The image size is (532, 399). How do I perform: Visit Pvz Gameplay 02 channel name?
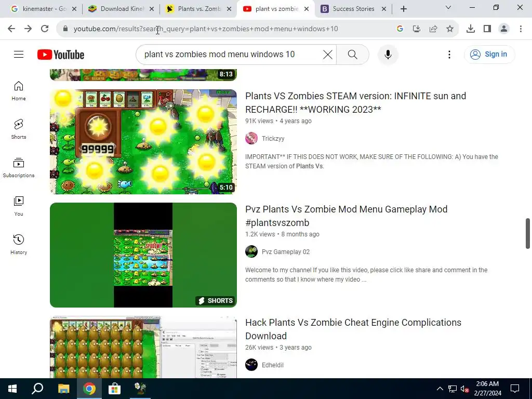(x=286, y=252)
